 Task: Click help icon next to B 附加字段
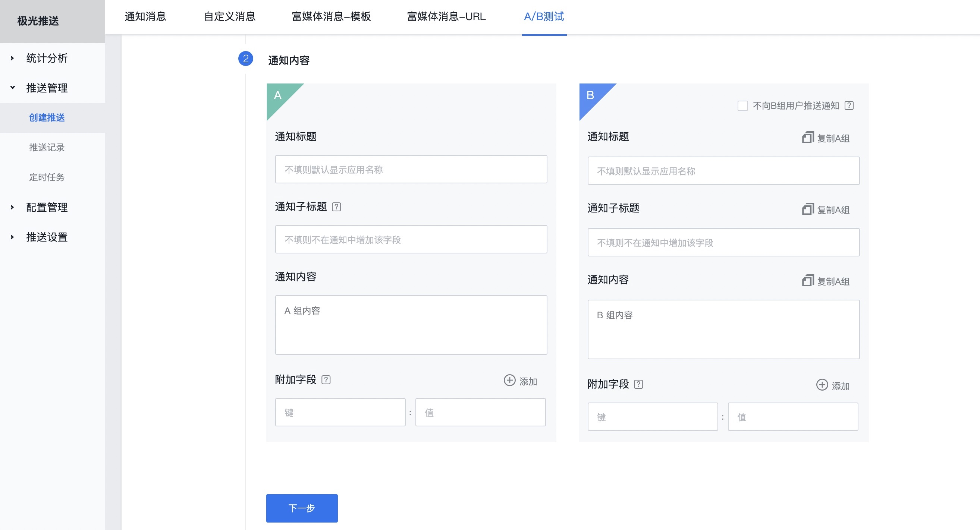click(638, 384)
